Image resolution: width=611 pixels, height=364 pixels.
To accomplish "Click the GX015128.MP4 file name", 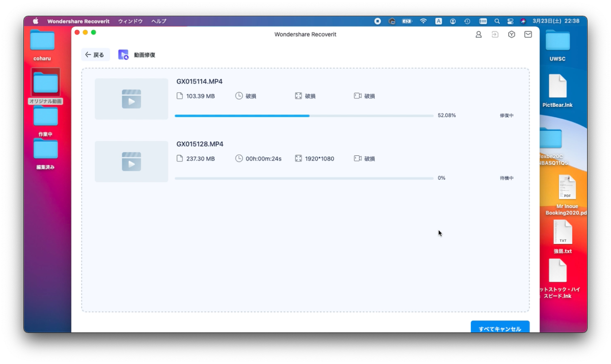I will coord(200,144).
